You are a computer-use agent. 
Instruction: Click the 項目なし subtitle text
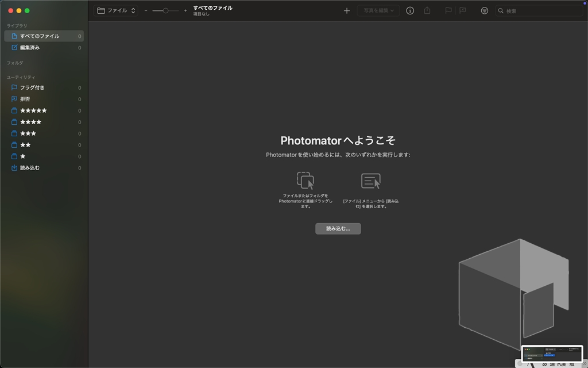202,14
